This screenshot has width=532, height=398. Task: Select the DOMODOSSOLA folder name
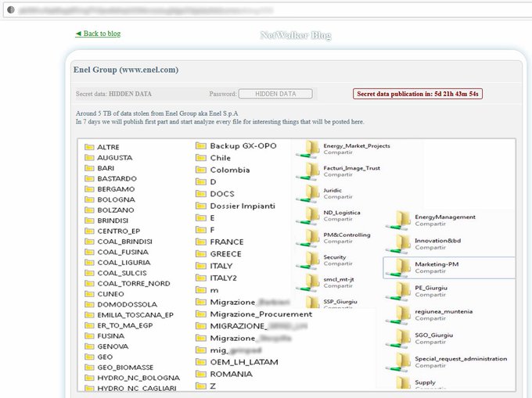click(128, 304)
